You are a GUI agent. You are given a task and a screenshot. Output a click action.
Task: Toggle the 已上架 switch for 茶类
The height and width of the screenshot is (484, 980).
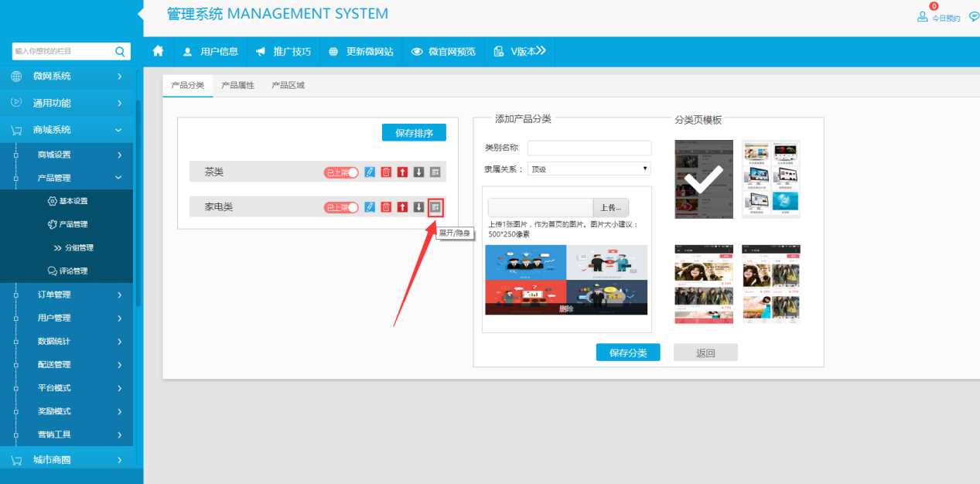click(341, 172)
